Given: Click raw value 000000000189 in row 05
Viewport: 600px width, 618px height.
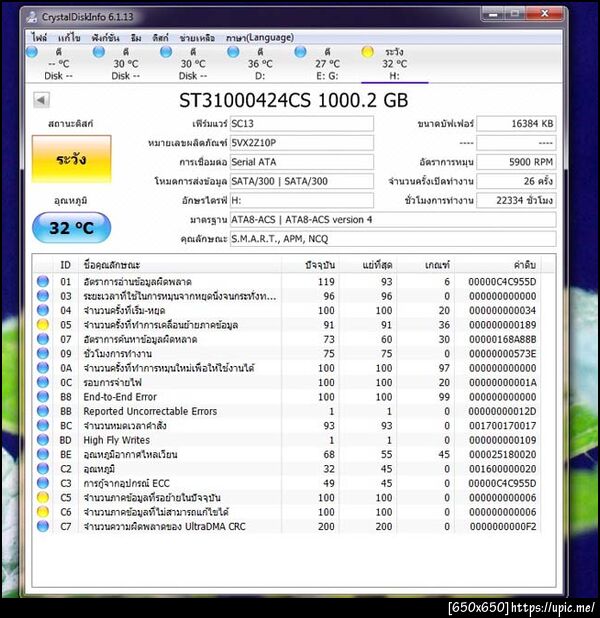Looking at the screenshot, I should point(502,325).
